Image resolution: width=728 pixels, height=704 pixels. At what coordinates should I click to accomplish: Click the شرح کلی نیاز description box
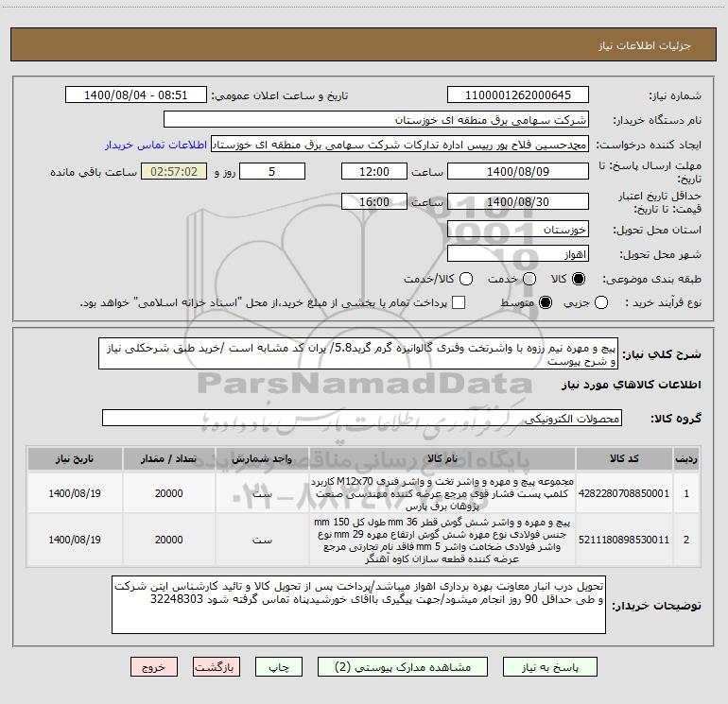[x=358, y=353]
